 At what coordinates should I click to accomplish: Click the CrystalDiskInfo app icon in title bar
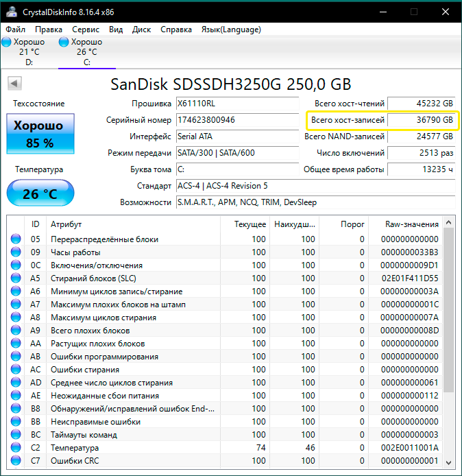coord(12,12)
